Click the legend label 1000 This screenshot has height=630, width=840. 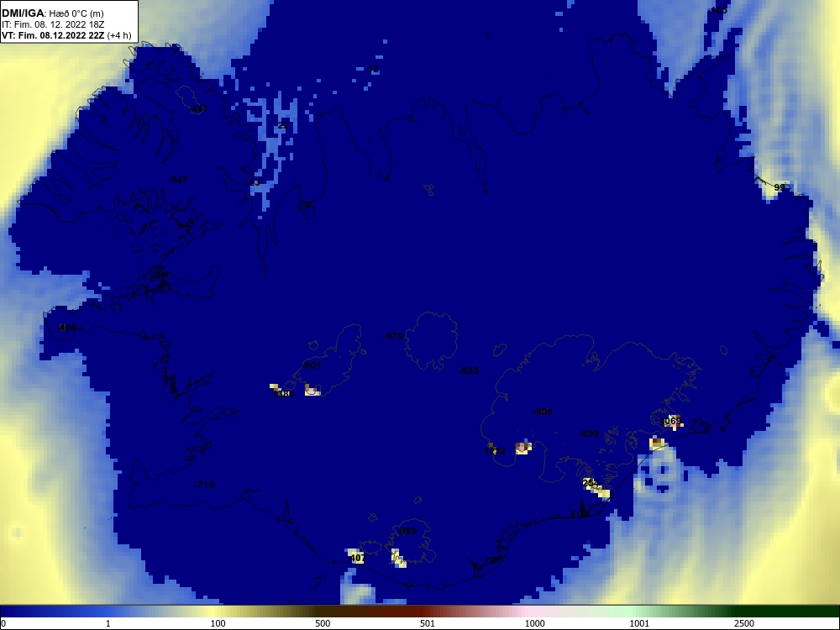[534, 623]
